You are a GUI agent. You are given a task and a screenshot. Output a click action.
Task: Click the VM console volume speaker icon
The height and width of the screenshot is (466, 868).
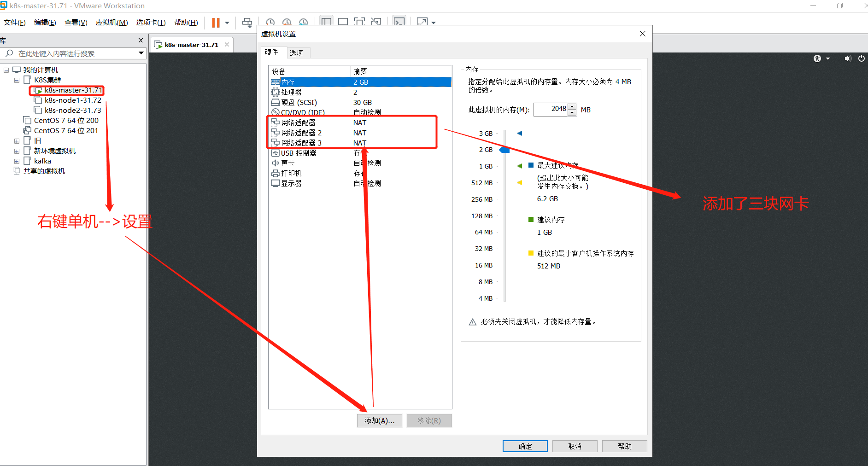pos(848,58)
